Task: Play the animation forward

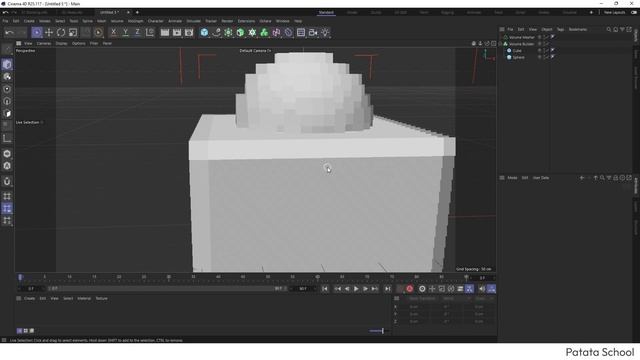Action: (356, 289)
